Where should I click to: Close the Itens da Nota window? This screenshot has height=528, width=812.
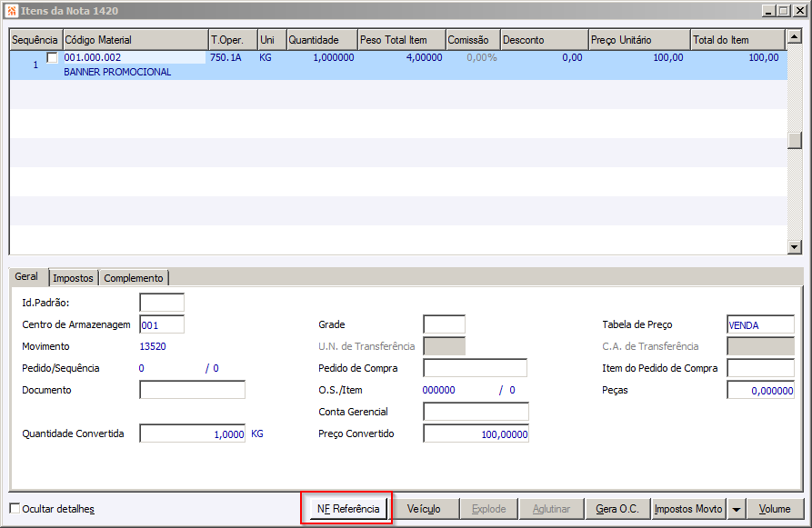[x=799, y=10]
